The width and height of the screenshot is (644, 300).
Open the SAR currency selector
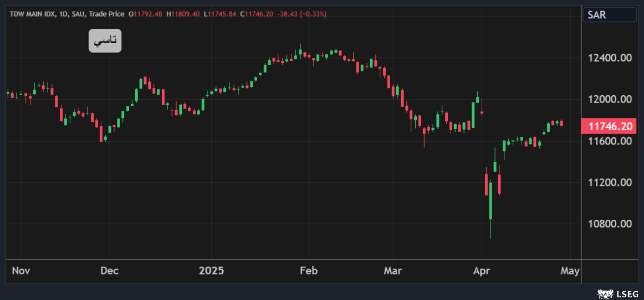[609, 15]
